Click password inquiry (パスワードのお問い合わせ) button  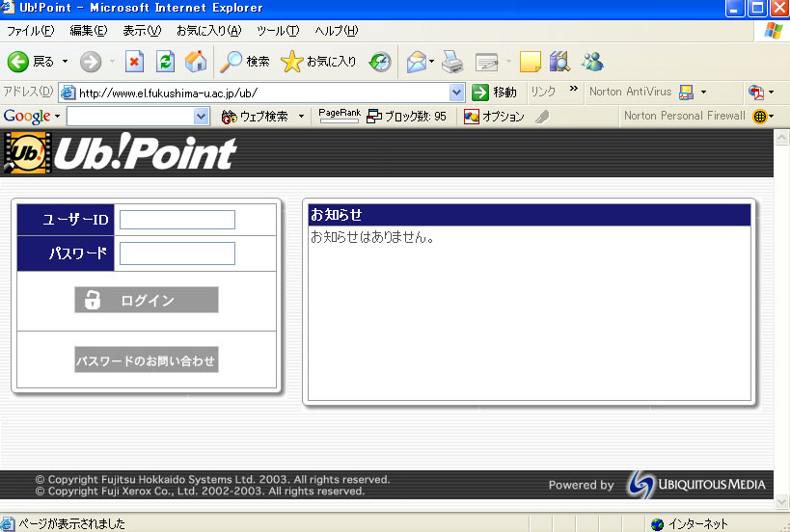point(147,359)
